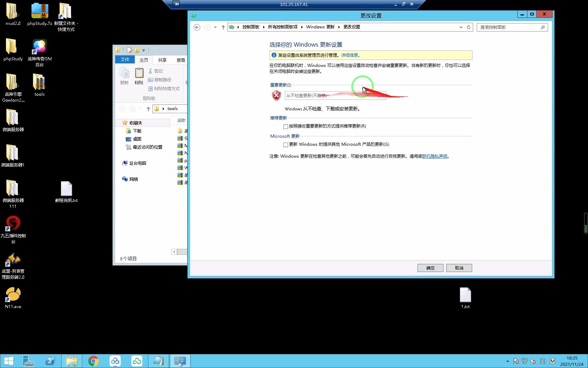The width and height of the screenshot is (588, 368).
Task: Click the 搜索控制面板 search field
Action: 512,27
